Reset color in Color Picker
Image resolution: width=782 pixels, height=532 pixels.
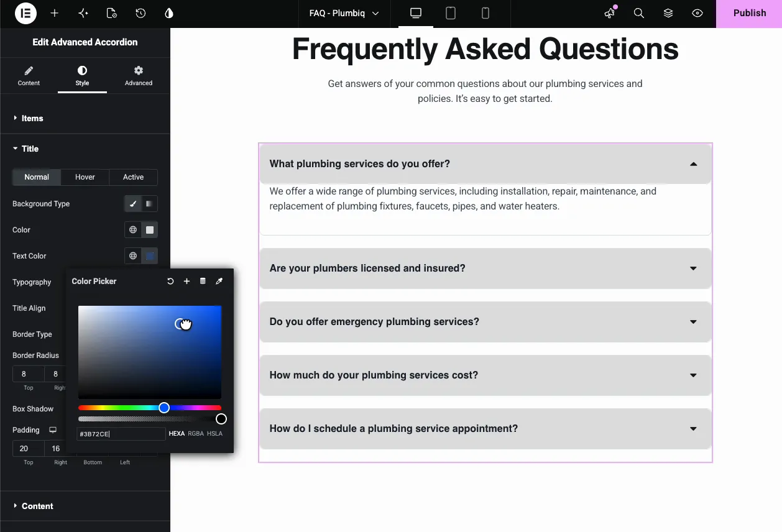tap(170, 282)
